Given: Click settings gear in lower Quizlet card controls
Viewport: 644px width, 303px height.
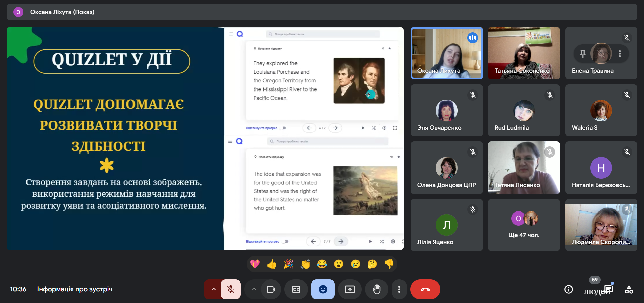Looking at the screenshot, I should [393, 241].
